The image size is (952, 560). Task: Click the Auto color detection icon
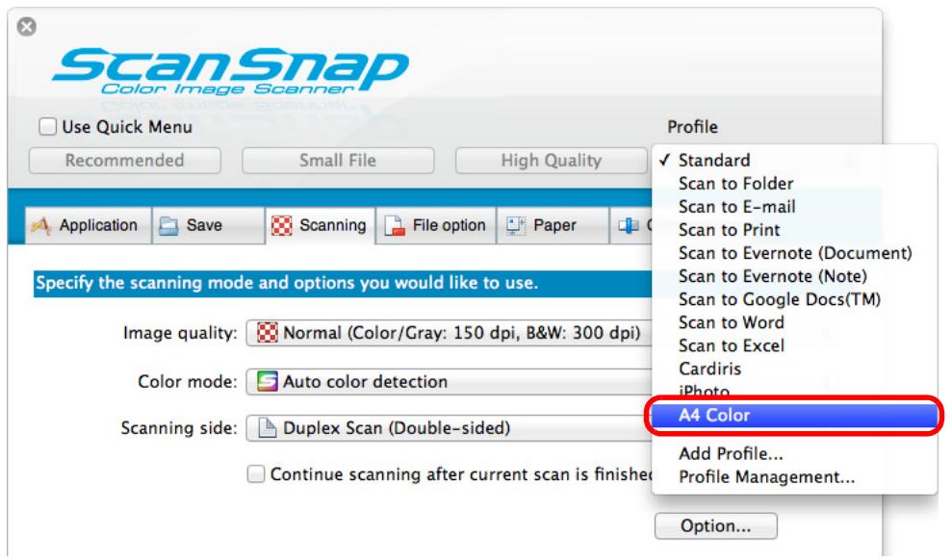268,382
